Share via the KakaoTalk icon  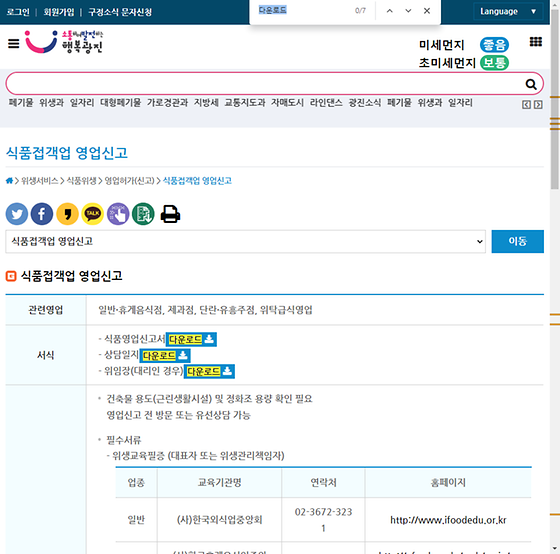92,214
